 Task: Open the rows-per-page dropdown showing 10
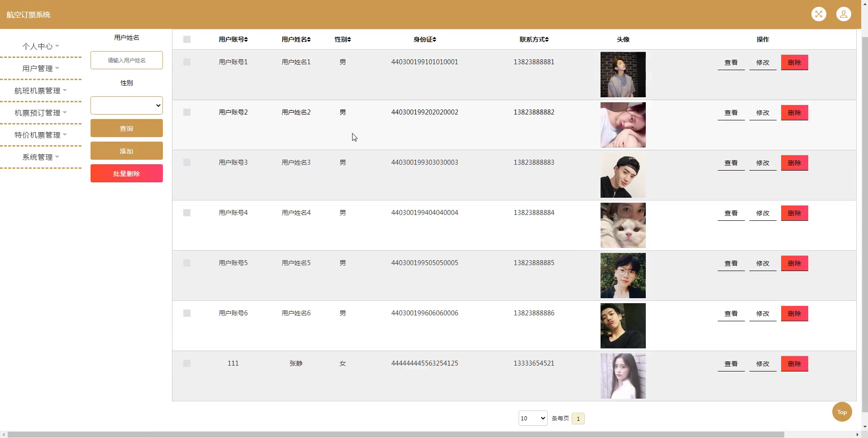tap(533, 418)
